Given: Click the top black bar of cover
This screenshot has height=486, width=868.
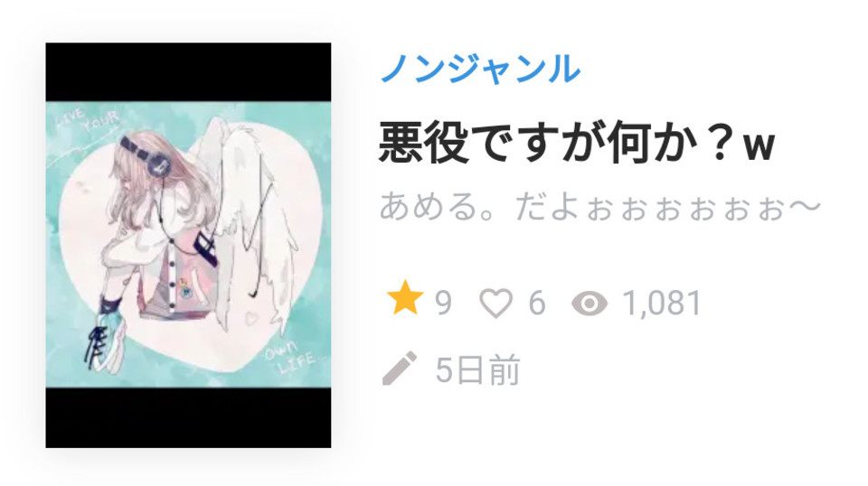Looking at the screenshot, I should [188, 72].
